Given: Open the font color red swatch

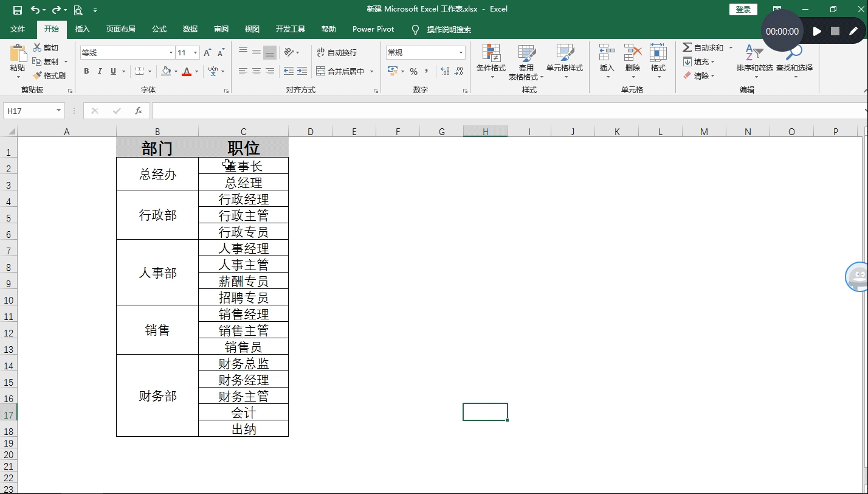Looking at the screenshot, I should tap(187, 71).
